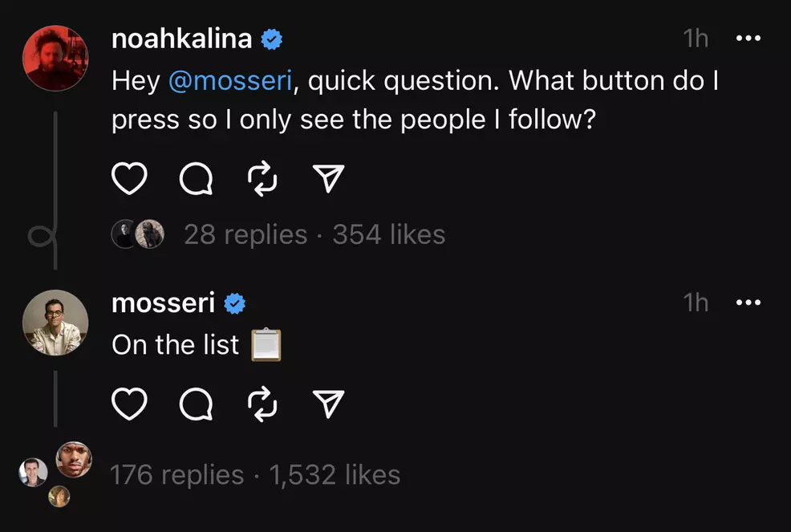View the 176 replies on mosseri's reply

[176, 475]
